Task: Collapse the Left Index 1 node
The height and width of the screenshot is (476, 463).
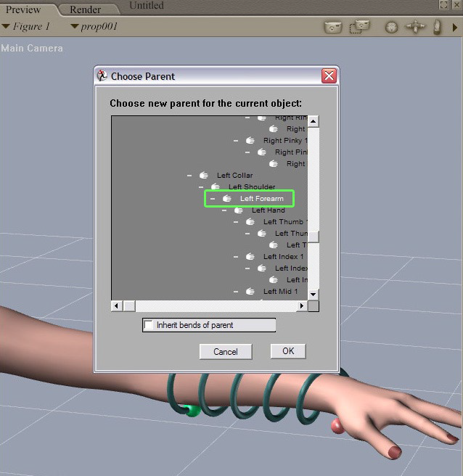Action: click(236, 257)
